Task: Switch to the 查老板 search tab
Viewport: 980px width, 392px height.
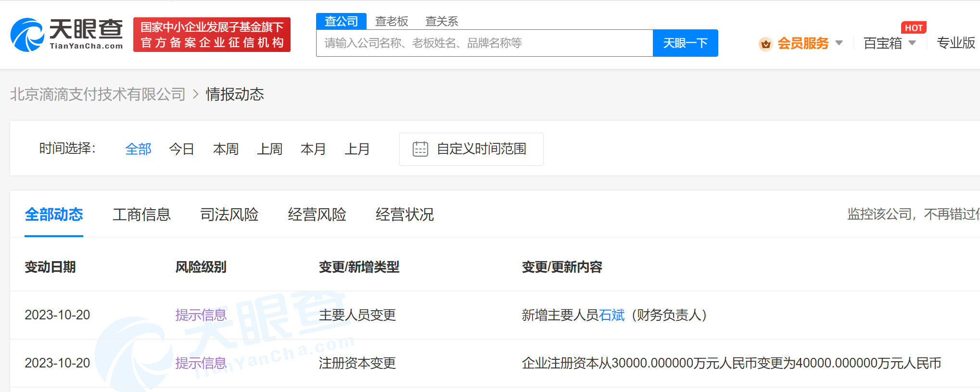Action: tap(391, 21)
